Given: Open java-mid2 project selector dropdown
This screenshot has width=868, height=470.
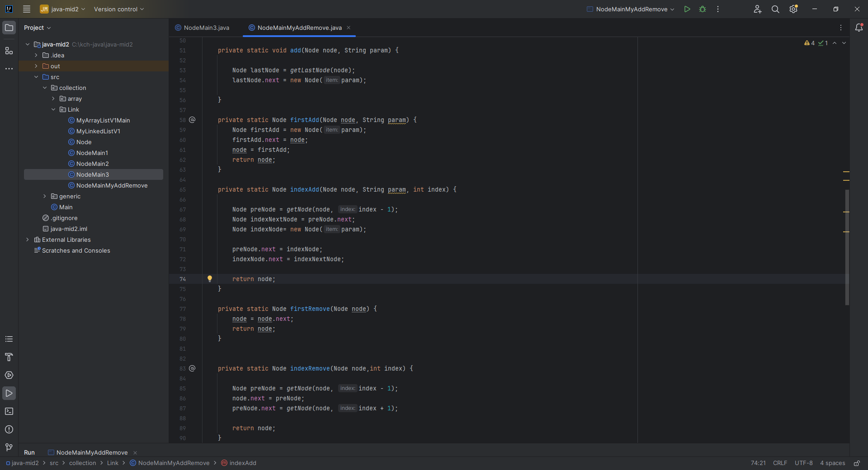Looking at the screenshot, I should click(x=62, y=9).
